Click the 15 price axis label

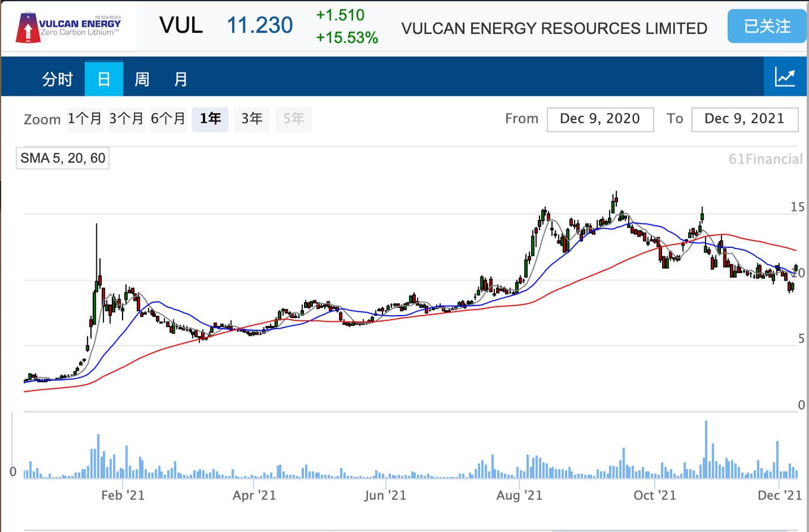click(x=797, y=207)
